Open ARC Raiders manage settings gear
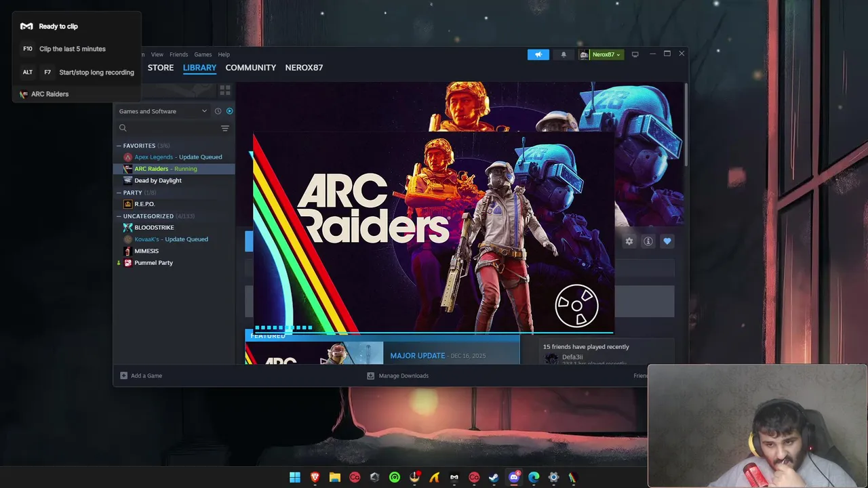The image size is (868, 488). point(629,241)
